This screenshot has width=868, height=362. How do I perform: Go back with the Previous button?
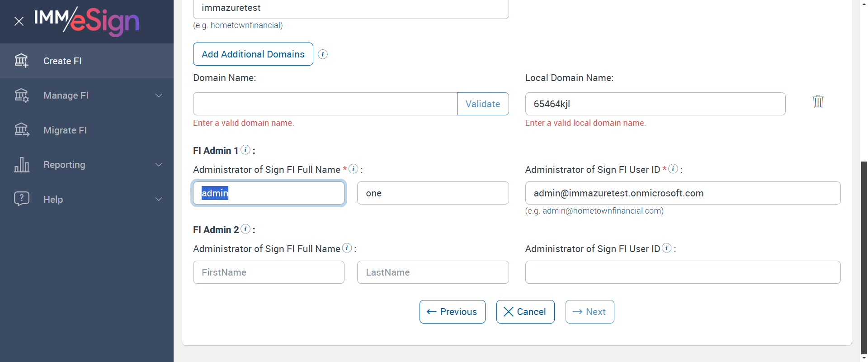pos(452,312)
